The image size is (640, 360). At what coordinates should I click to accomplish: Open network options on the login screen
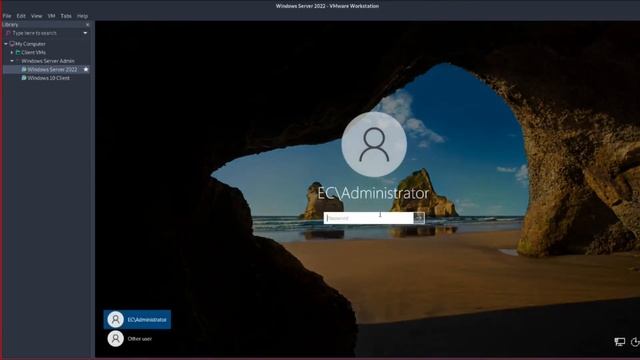coord(620,342)
